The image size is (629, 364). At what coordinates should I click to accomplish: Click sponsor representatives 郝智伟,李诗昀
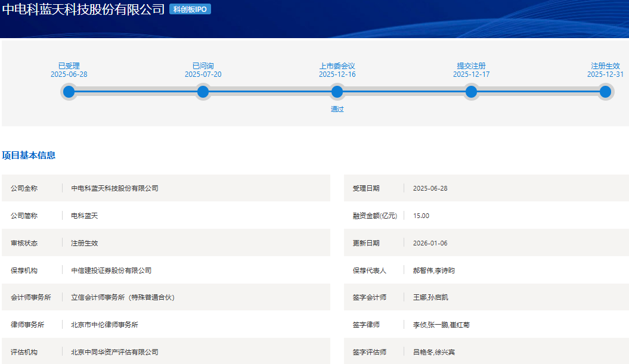click(x=434, y=270)
